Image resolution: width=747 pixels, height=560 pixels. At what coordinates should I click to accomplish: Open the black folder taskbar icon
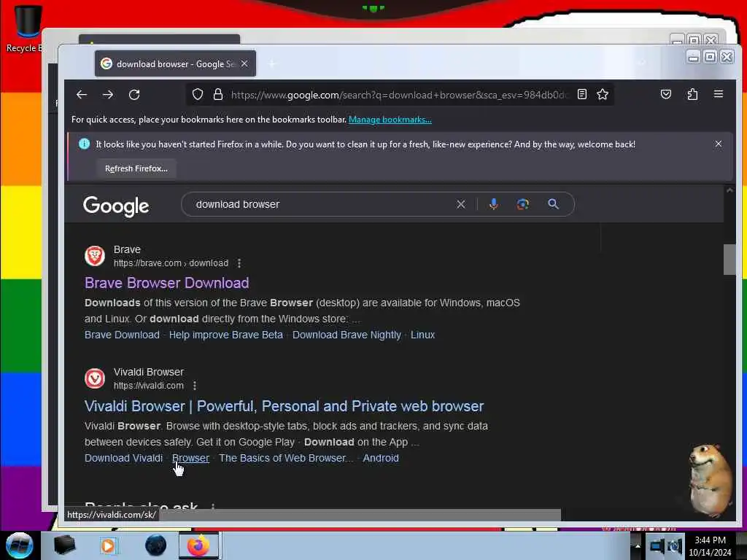(x=64, y=545)
